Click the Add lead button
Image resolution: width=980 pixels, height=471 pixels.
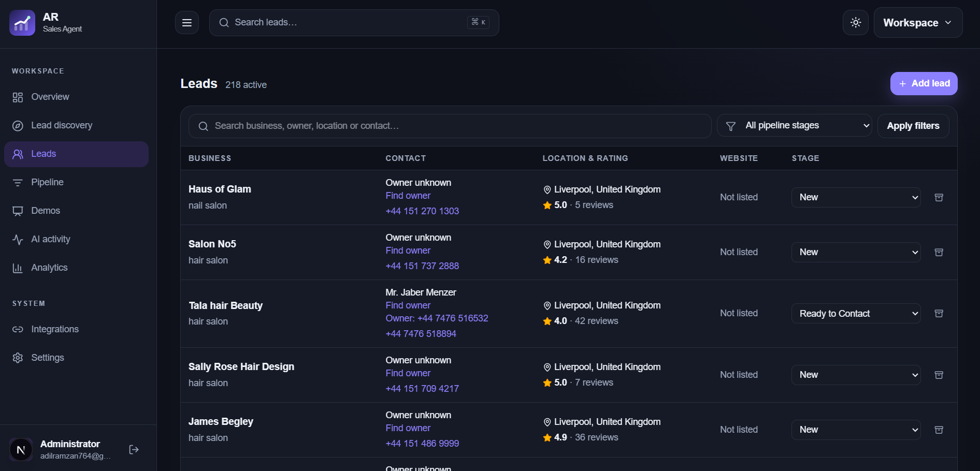[924, 84]
